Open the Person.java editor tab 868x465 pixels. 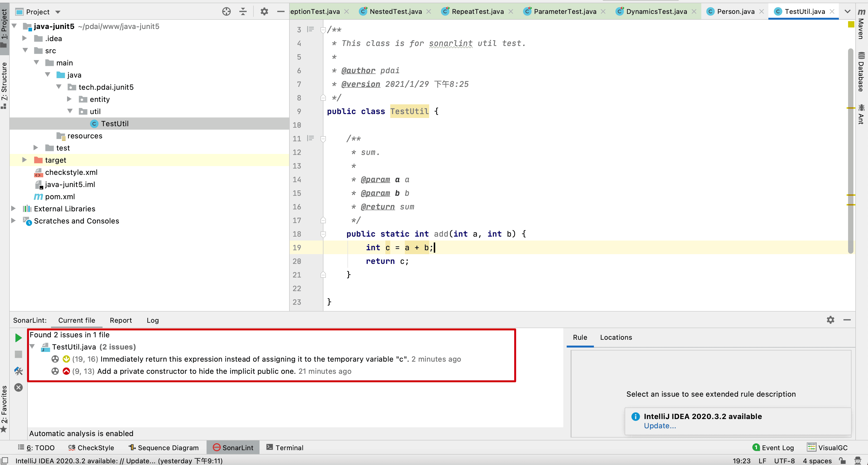point(735,11)
